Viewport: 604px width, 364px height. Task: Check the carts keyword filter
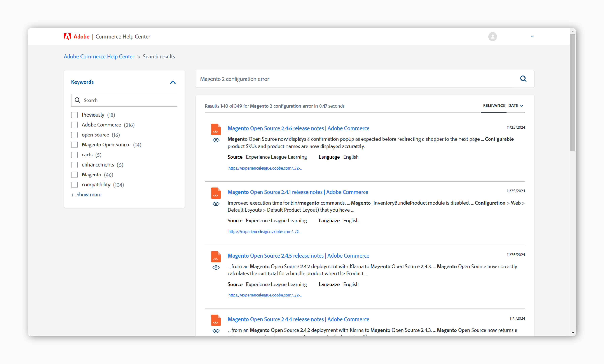click(x=74, y=155)
